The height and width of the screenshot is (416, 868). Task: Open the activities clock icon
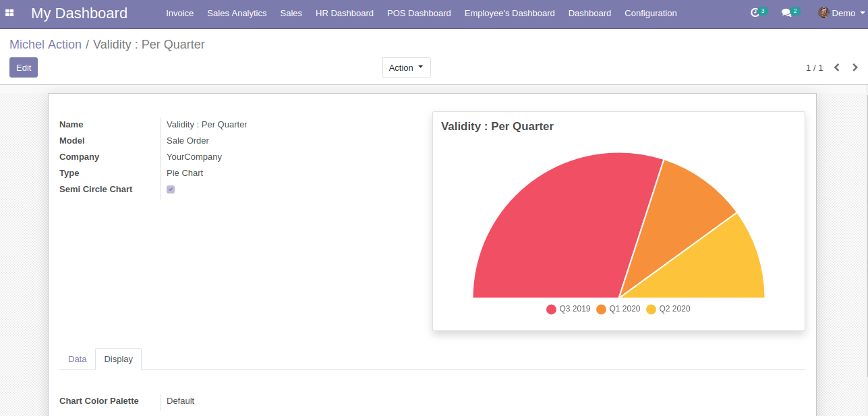click(755, 13)
